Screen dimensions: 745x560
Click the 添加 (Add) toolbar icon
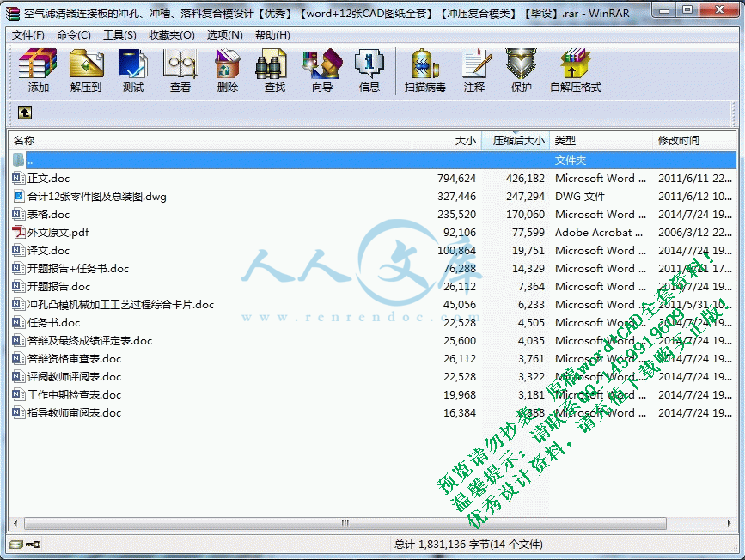(38, 70)
